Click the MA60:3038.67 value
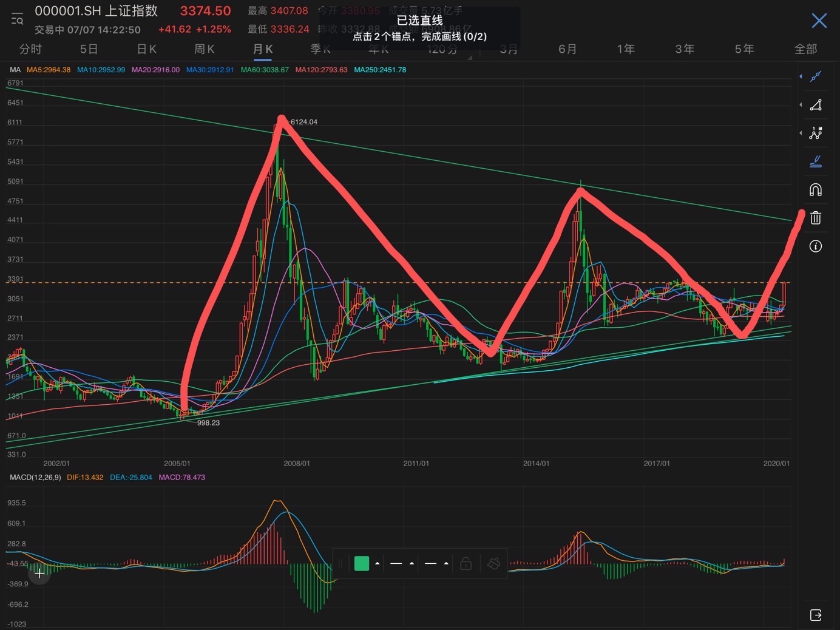The image size is (840, 630). [265, 70]
